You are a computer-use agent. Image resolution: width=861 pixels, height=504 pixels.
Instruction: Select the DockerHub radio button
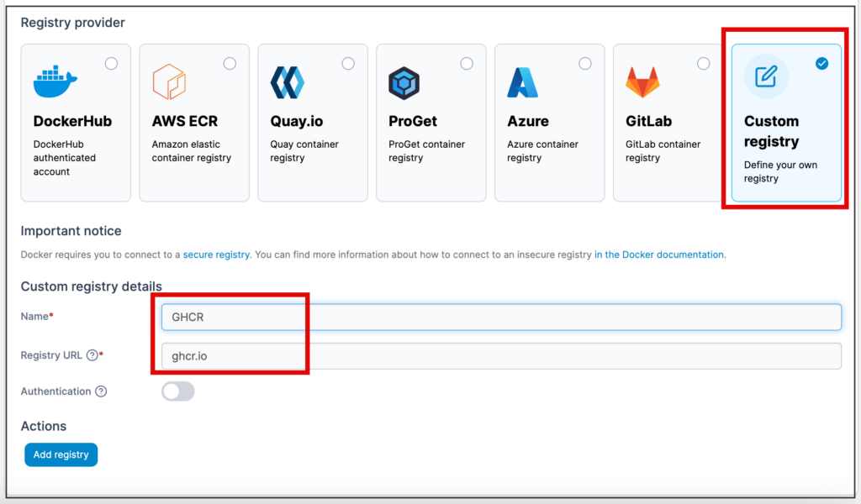click(112, 64)
